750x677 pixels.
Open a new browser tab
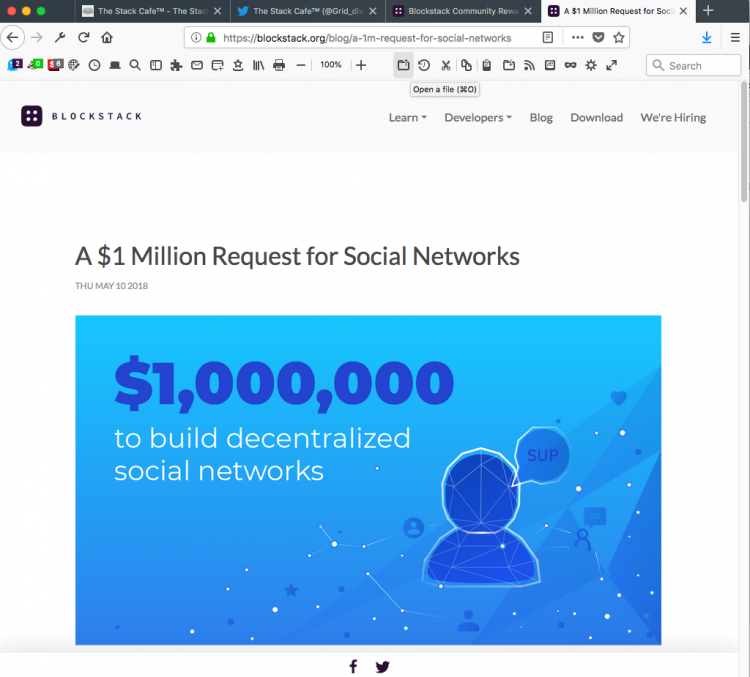coord(708,11)
